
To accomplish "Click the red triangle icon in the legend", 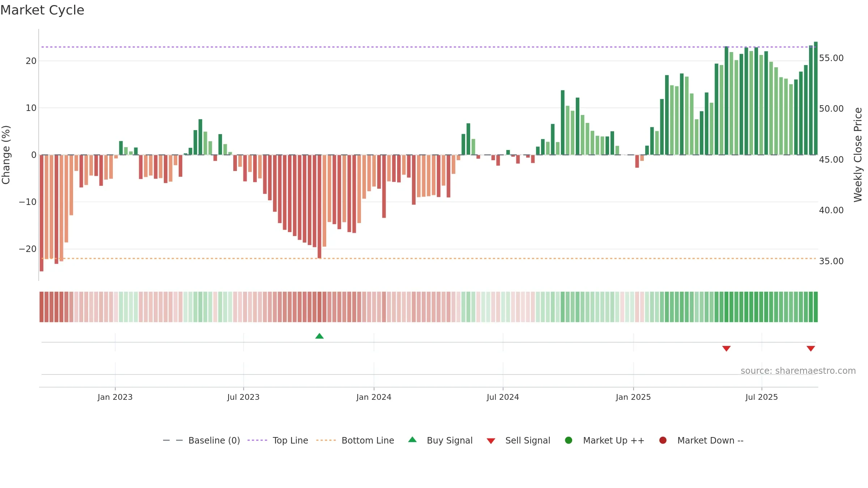I will pyautogui.click(x=491, y=441).
